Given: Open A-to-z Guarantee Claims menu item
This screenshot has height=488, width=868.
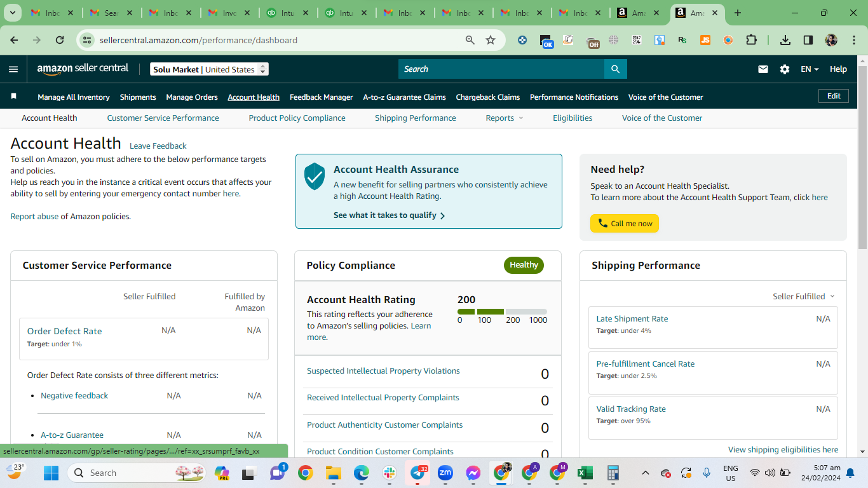Looking at the screenshot, I should (x=404, y=97).
